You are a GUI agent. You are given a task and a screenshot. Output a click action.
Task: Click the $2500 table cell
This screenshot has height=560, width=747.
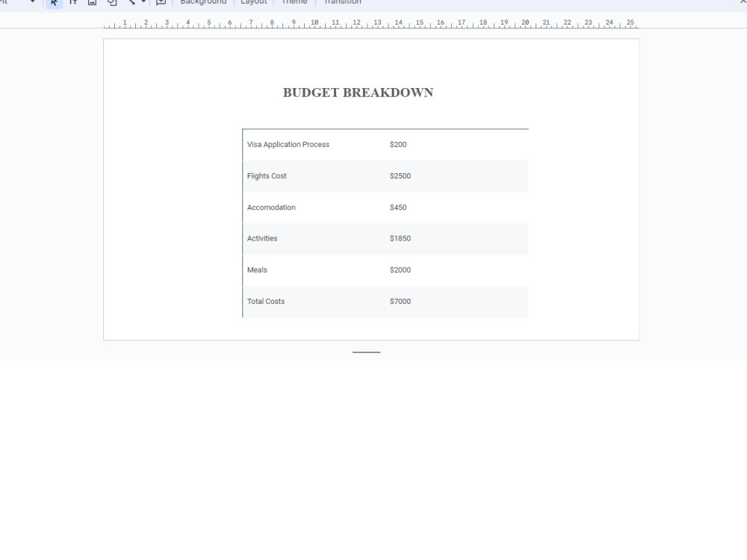457,176
